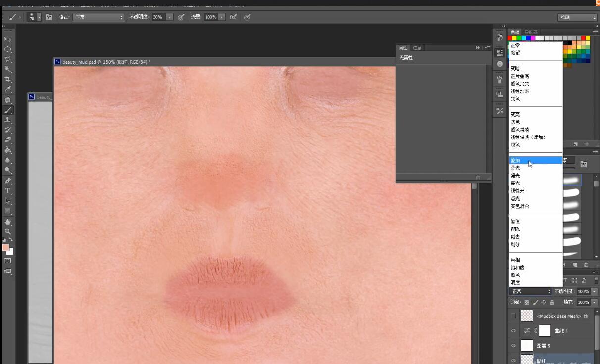Open the brush 模式 dropdown in options bar
600x364 pixels.
point(98,17)
